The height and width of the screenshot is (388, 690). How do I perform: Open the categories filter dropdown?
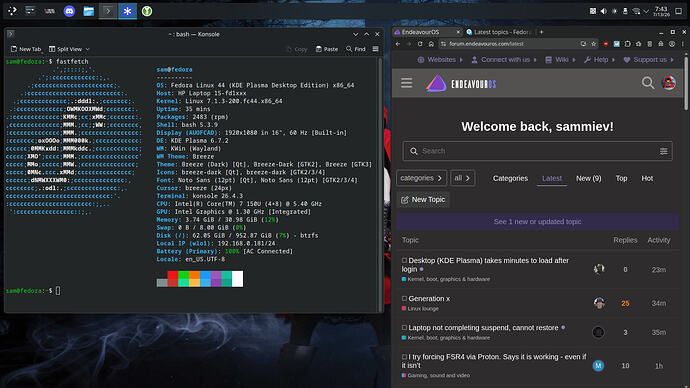pos(421,178)
